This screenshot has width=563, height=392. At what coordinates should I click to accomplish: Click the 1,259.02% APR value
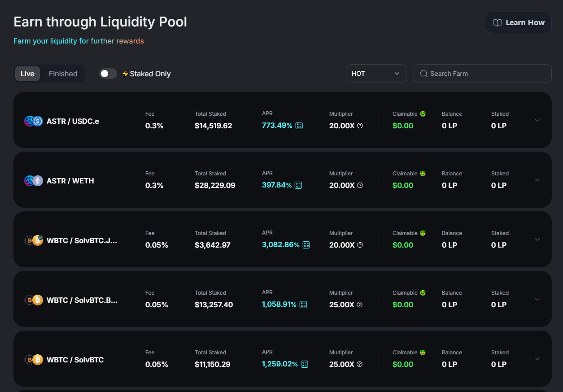280,364
